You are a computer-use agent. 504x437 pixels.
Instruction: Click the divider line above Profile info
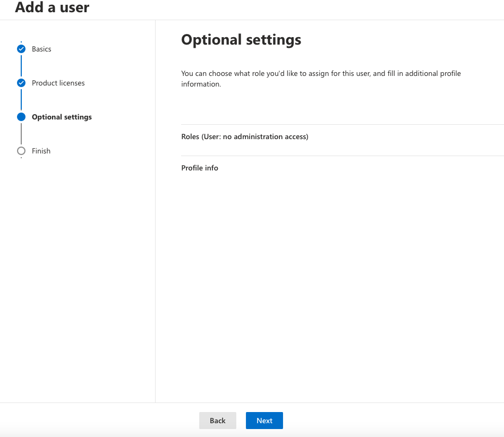point(343,156)
